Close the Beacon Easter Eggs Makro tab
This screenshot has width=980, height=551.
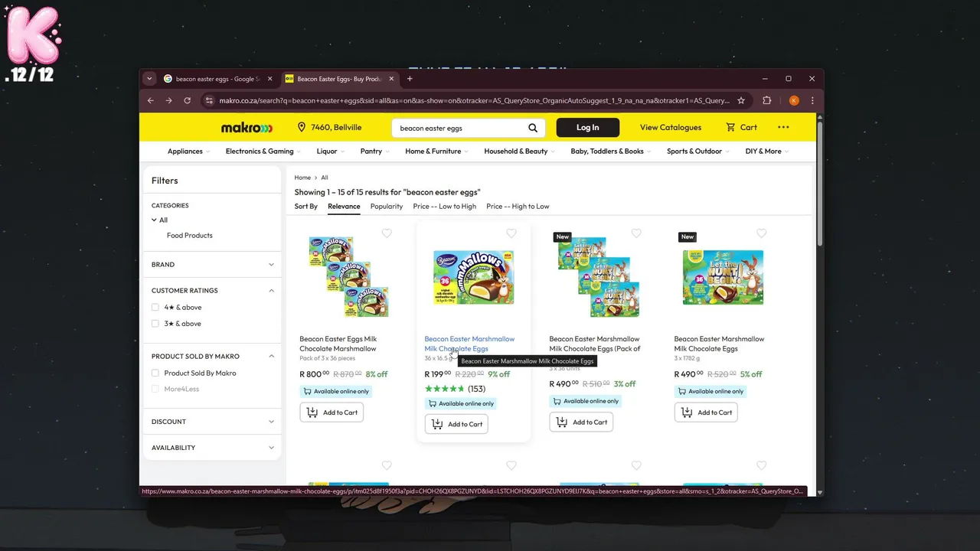tap(391, 79)
